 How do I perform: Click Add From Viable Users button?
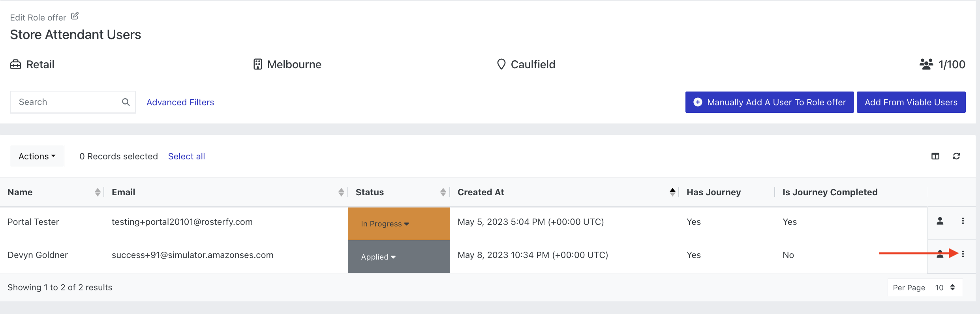click(x=911, y=102)
